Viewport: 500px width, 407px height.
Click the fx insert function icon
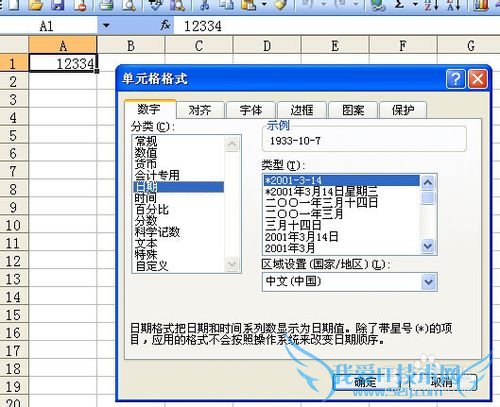165,25
